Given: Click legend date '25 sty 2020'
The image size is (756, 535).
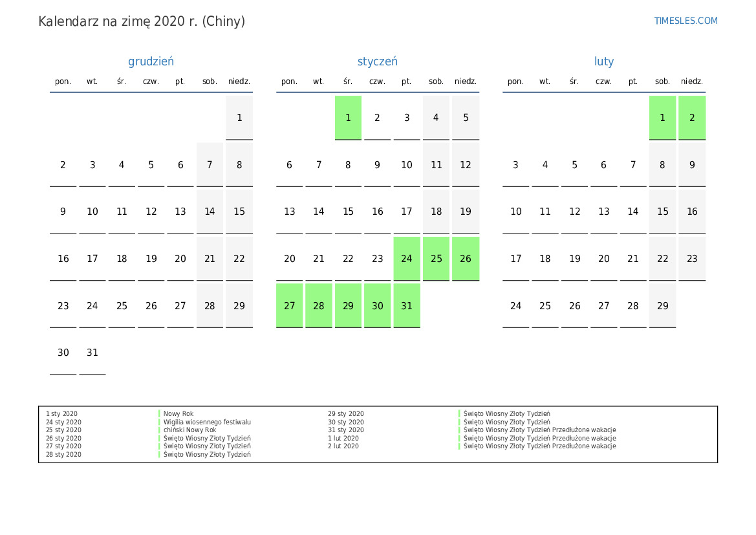Looking at the screenshot, I should (63, 430).
